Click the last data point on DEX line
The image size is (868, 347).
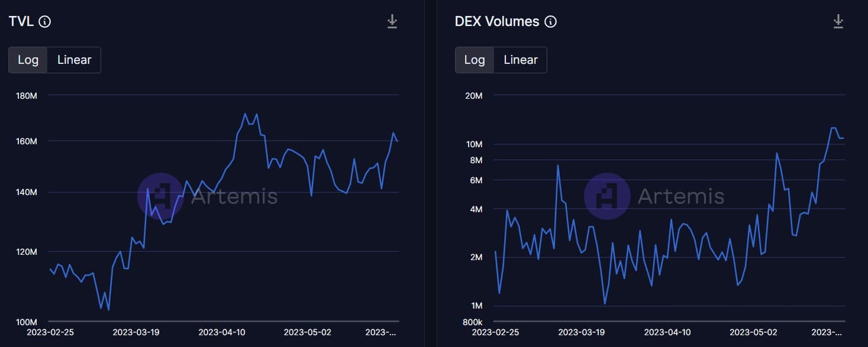point(843,138)
